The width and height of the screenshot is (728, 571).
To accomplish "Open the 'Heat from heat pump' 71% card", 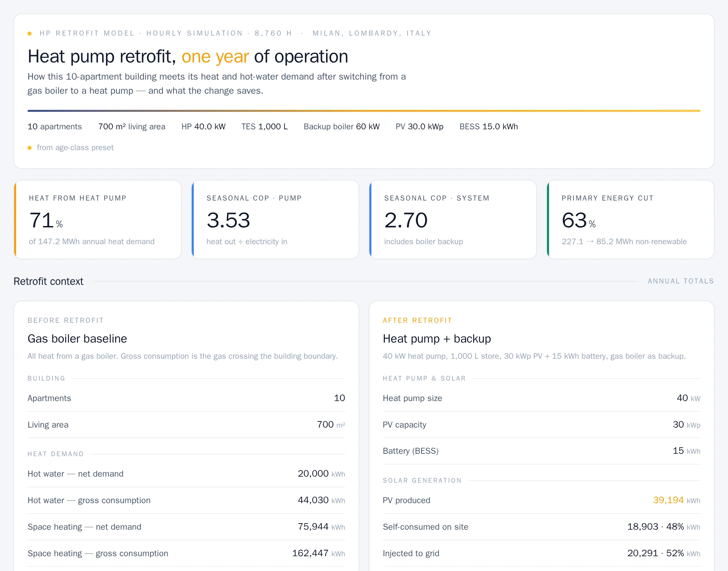I will 98,219.
